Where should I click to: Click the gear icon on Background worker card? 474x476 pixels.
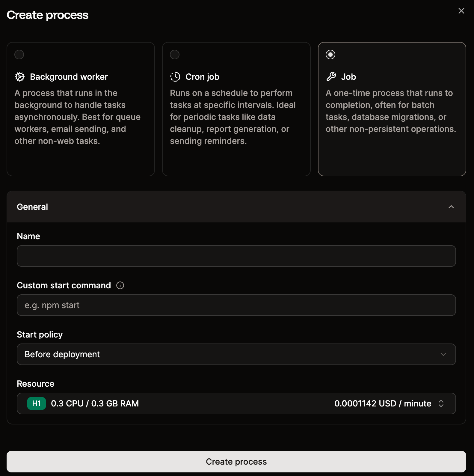(x=19, y=77)
